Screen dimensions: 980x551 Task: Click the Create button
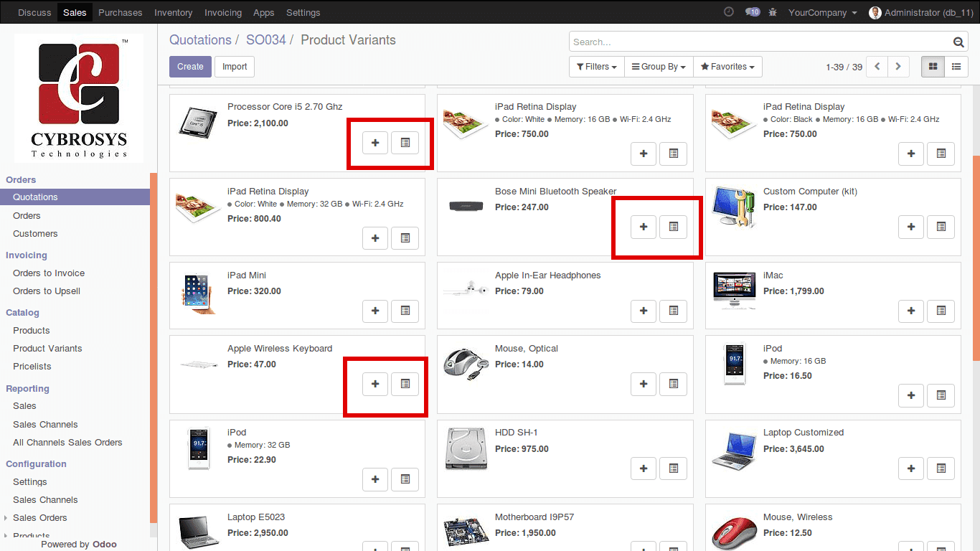tap(190, 67)
